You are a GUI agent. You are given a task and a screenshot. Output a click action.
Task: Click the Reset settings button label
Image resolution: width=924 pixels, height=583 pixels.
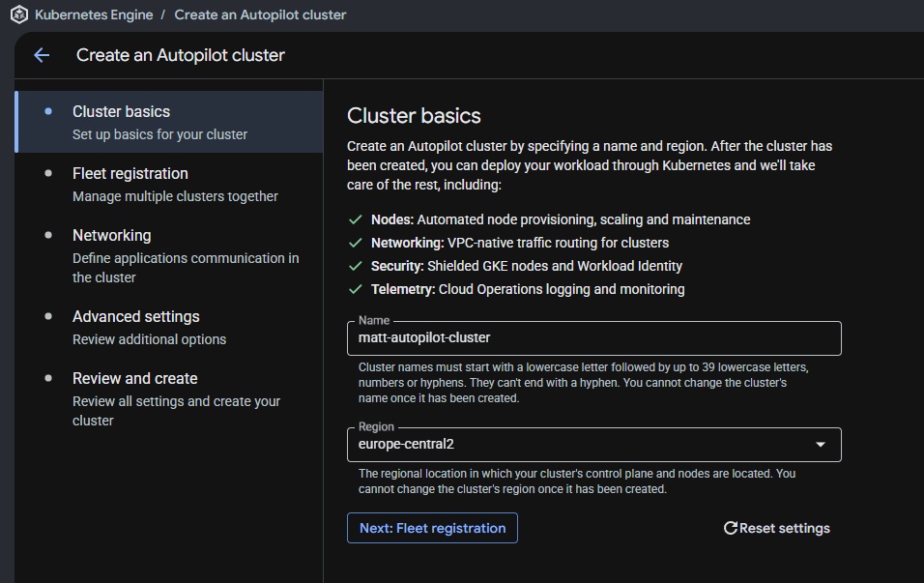pos(785,528)
